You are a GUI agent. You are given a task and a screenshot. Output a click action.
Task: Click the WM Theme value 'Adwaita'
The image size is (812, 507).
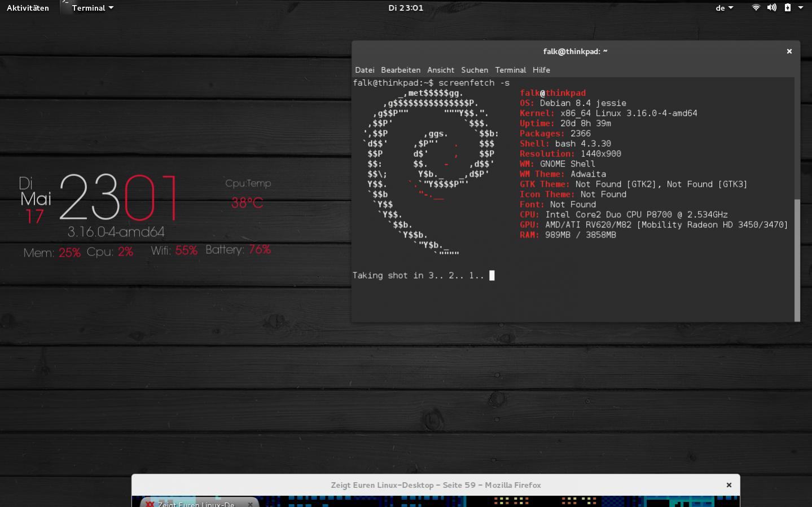[588, 174]
